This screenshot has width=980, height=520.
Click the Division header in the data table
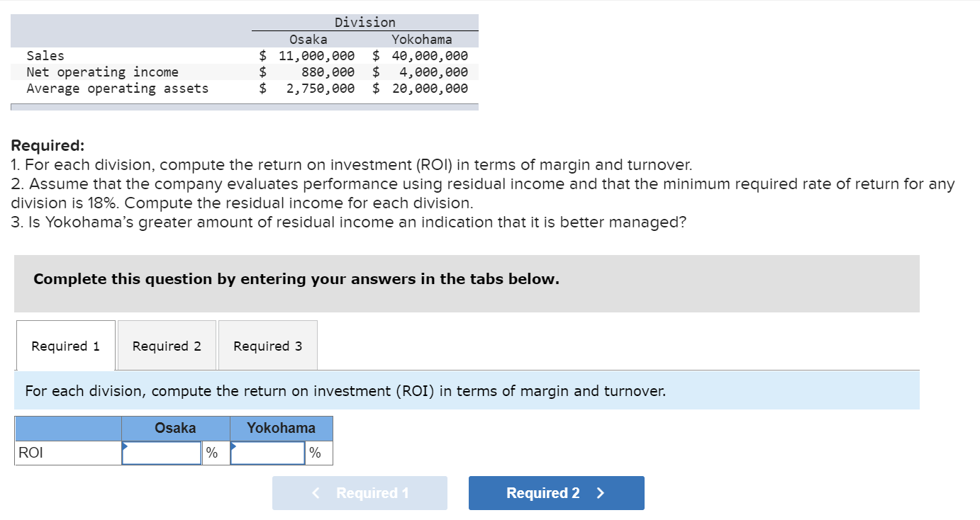pyautogui.click(x=365, y=22)
